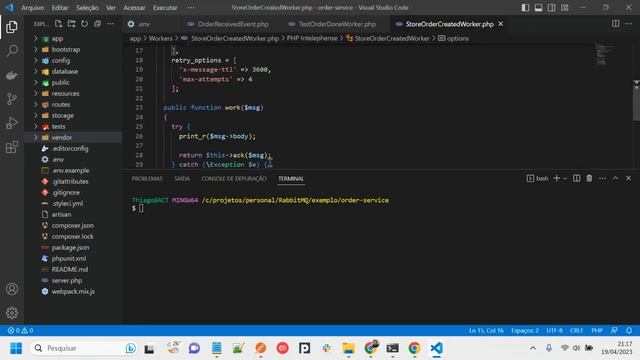Customize layout icon in title bar

point(564,8)
